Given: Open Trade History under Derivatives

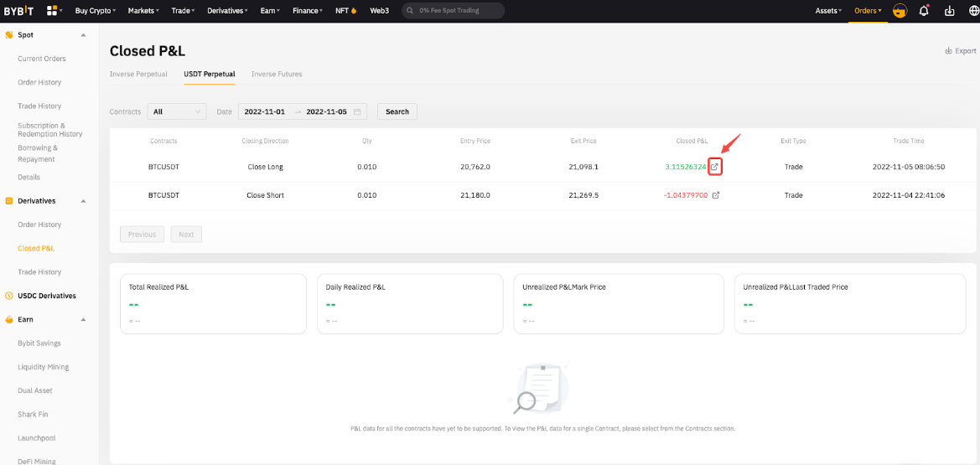Looking at the screenshot, I should tap(39, 272).
